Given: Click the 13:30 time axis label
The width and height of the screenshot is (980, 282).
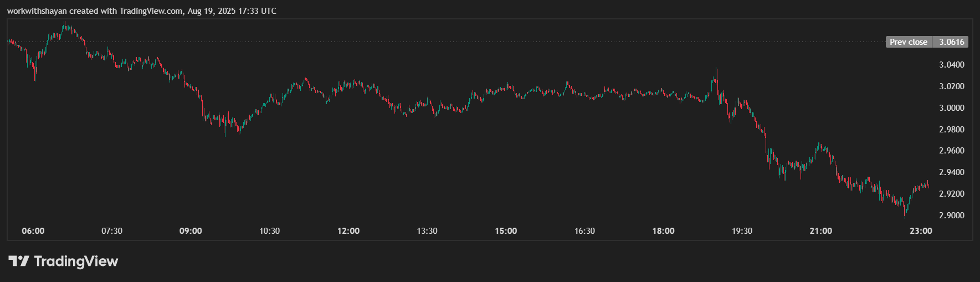Looking at the screenshot, I should tap(427, 231).
